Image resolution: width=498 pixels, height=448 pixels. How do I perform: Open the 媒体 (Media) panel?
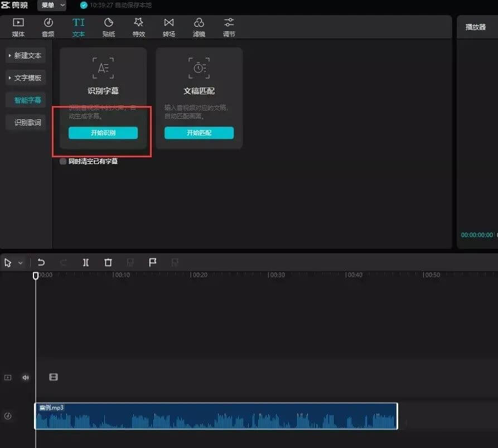click(18, 27)
